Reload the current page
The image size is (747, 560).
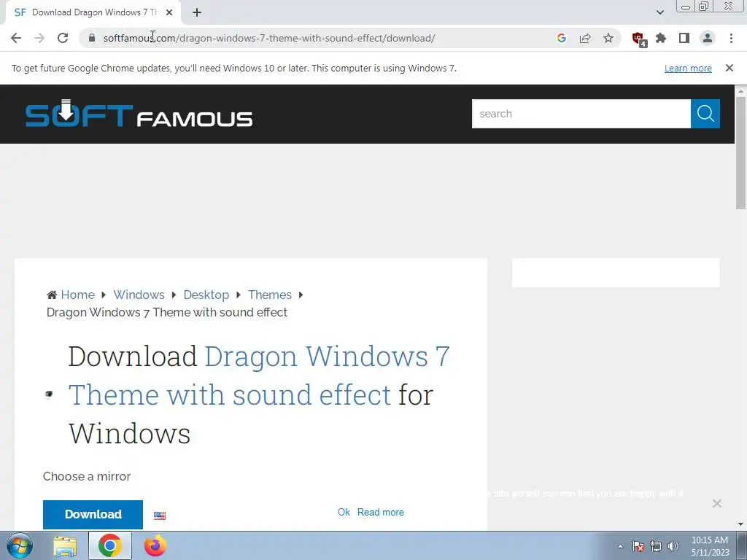coord(63,38)
